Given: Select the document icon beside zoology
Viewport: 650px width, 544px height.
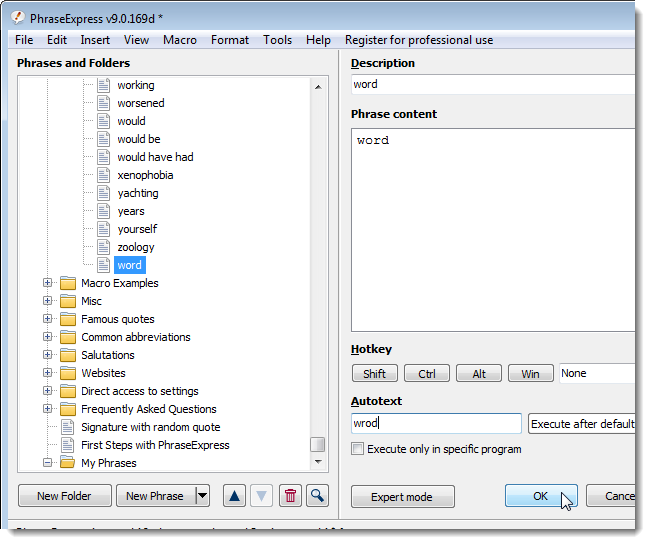Looking at the screenshot, I should 103,247.
